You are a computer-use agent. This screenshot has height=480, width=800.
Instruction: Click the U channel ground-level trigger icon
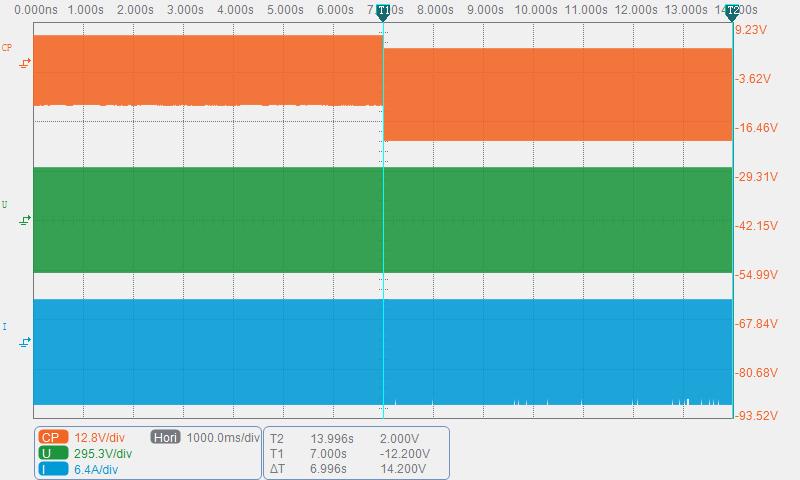coord(24,220)
